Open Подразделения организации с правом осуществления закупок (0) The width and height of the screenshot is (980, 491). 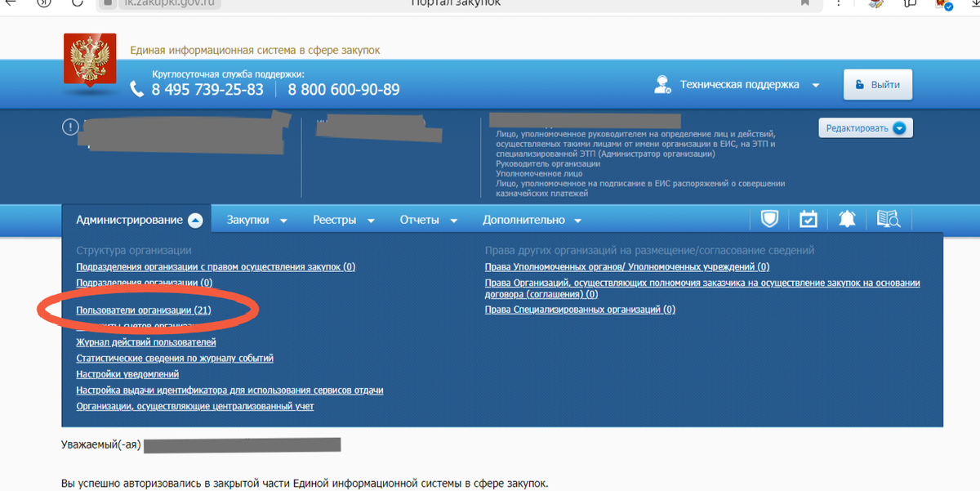click(x=216, y=267)
